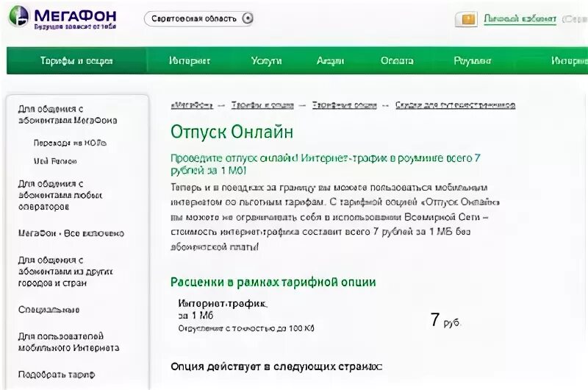Open the region selector arrow icon
Viewport: 588px width, 390px height.
pyautogui.click(x=248, y=18)
